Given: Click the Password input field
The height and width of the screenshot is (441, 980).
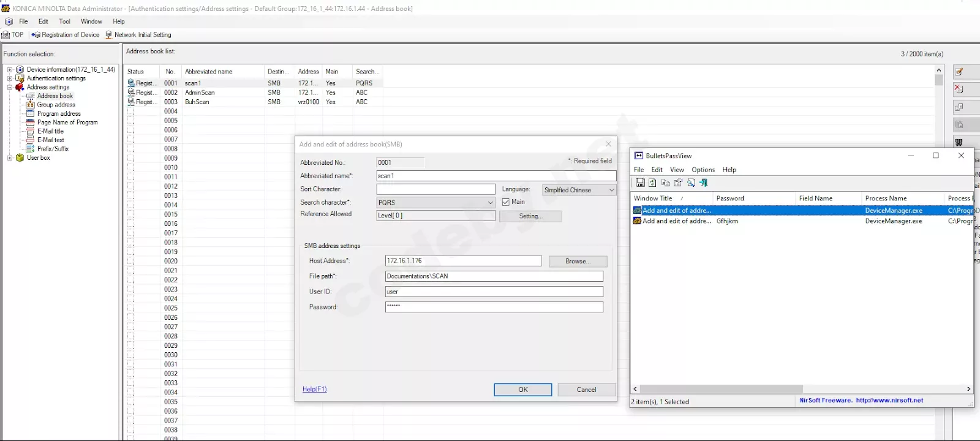Looking at the screenshot, I should click(x=494, y=307).
